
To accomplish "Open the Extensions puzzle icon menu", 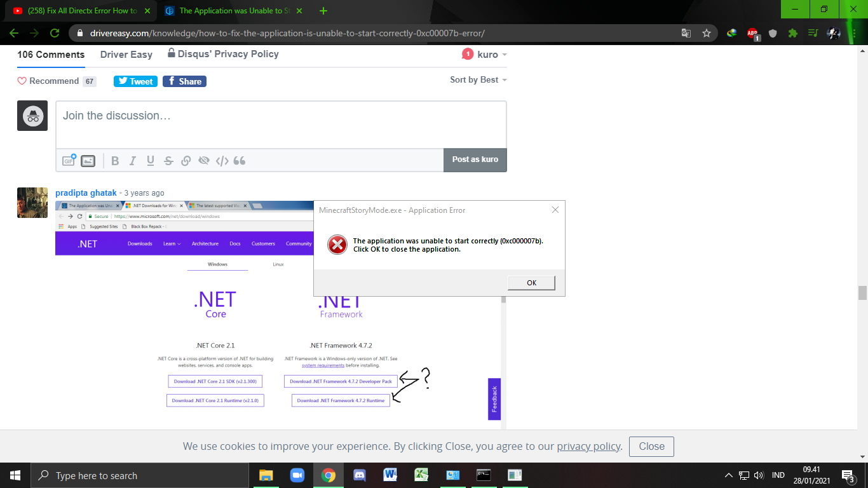I will tap(792, 33).
